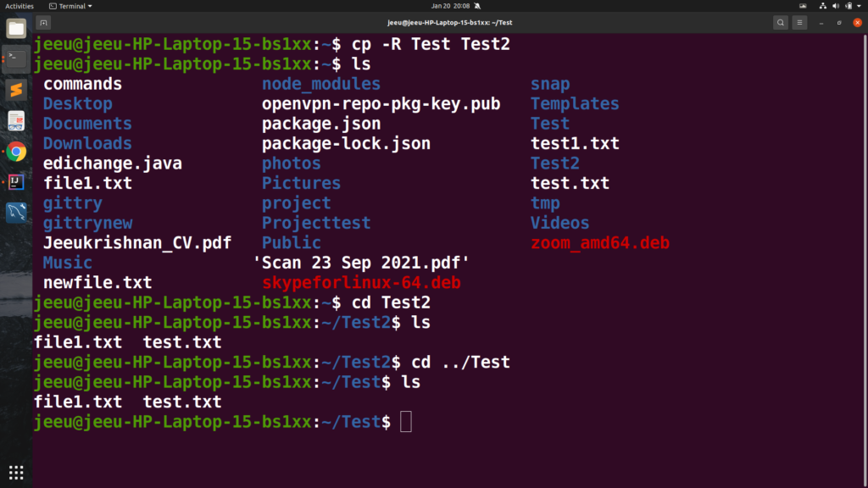Click the network icon in the top bar

(x=823, y=6)
